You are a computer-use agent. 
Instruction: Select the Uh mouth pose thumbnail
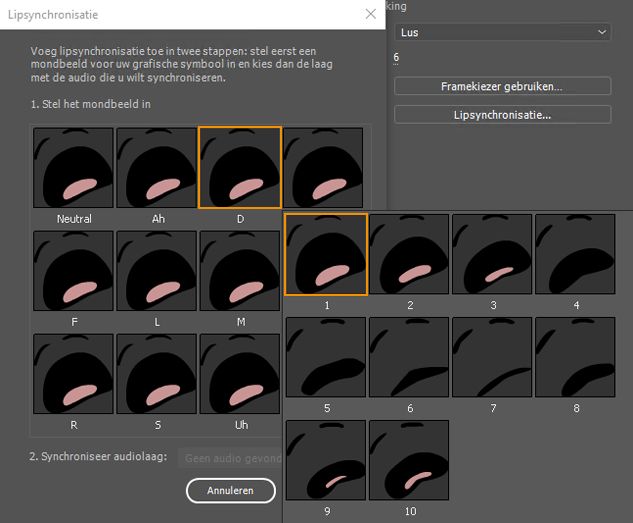(x=240, y=374)
